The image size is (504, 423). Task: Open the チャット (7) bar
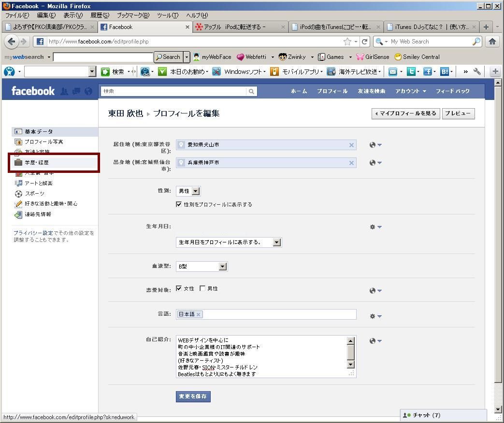pyautogui.click(x=443, y=415)
